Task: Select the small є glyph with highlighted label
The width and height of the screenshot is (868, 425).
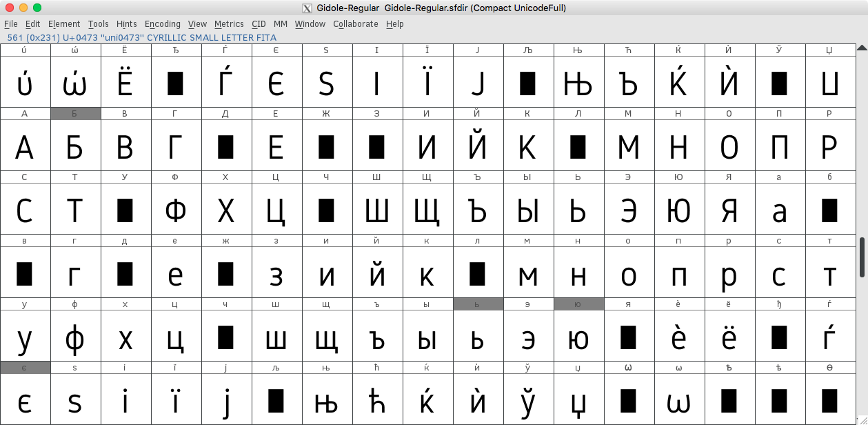Action: [25, 399]
